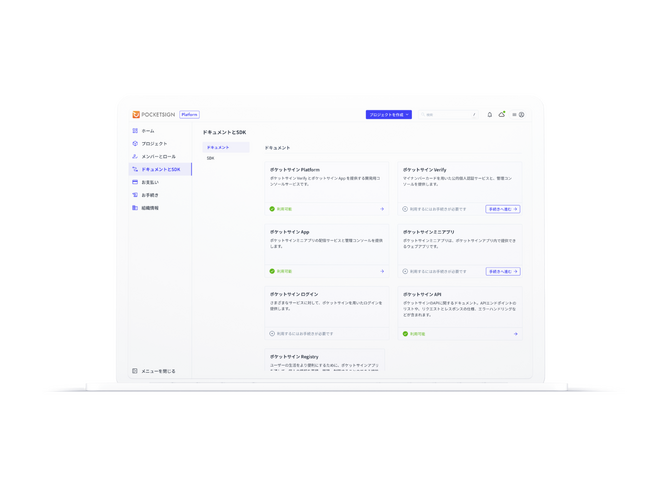The image size is (650, 488).
Task: Open 組織情報 in the sidebar
Action: click(149, 208)
